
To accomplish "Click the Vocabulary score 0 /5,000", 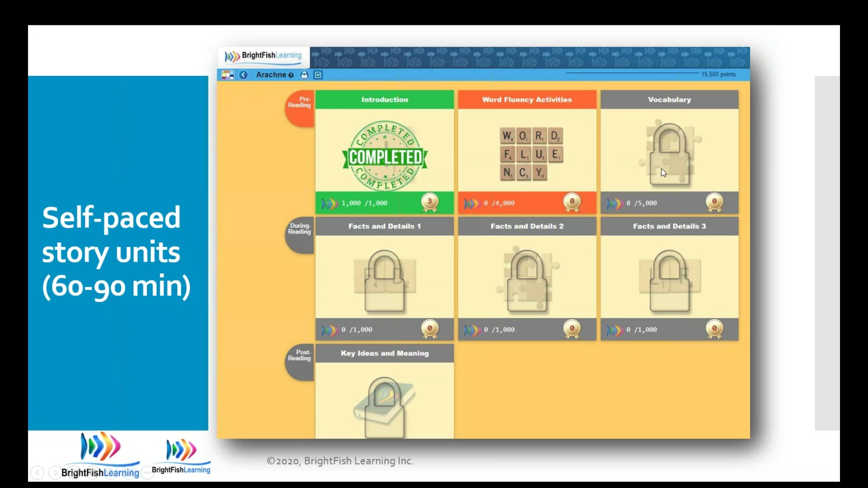I will [x=642, y=203].
